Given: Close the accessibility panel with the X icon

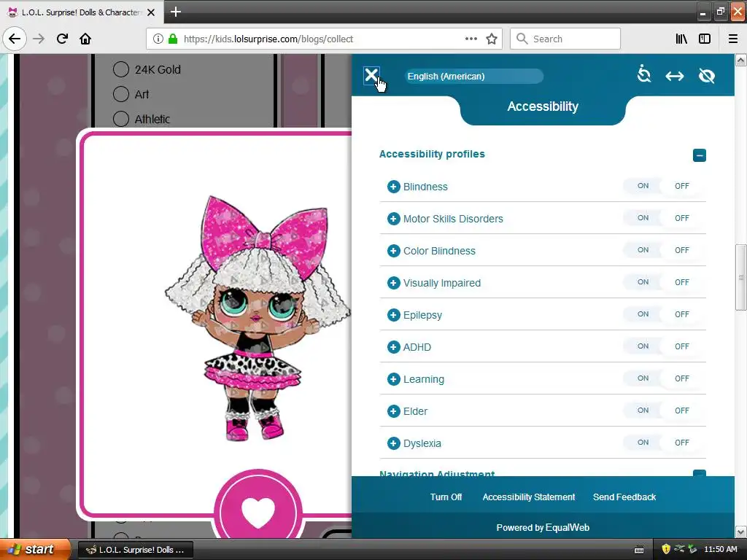Looking at the screenshot, I should (371, 75).
